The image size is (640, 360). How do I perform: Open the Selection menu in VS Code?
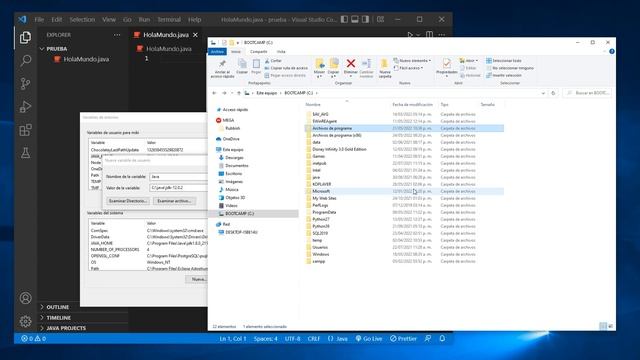[82, 19]
